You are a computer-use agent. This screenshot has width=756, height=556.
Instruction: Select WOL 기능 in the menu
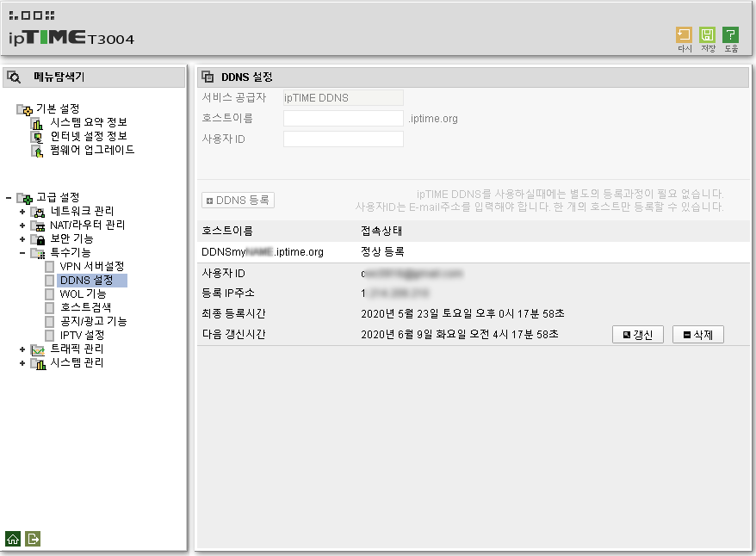tap(83, 293)
